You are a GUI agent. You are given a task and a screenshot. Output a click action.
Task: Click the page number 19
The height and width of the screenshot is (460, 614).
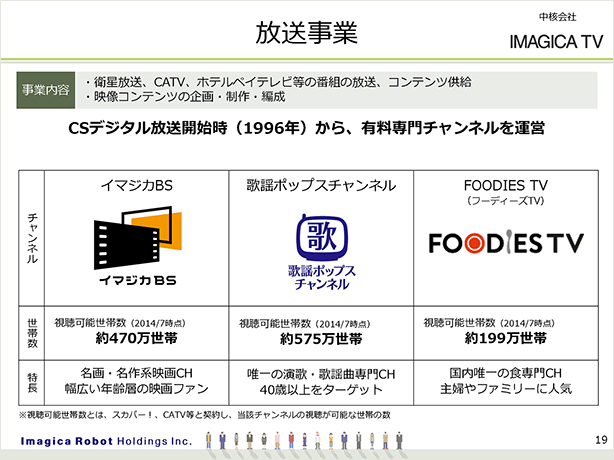[x=601, y=440]
